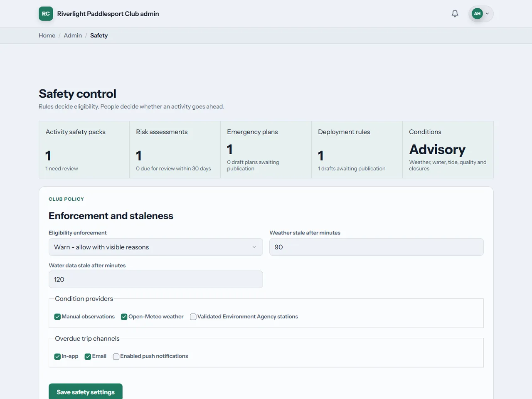This screenshot has height=399, width=532.
Task: Open the Conditions Advisory card
Action: (x=448, y=150)
